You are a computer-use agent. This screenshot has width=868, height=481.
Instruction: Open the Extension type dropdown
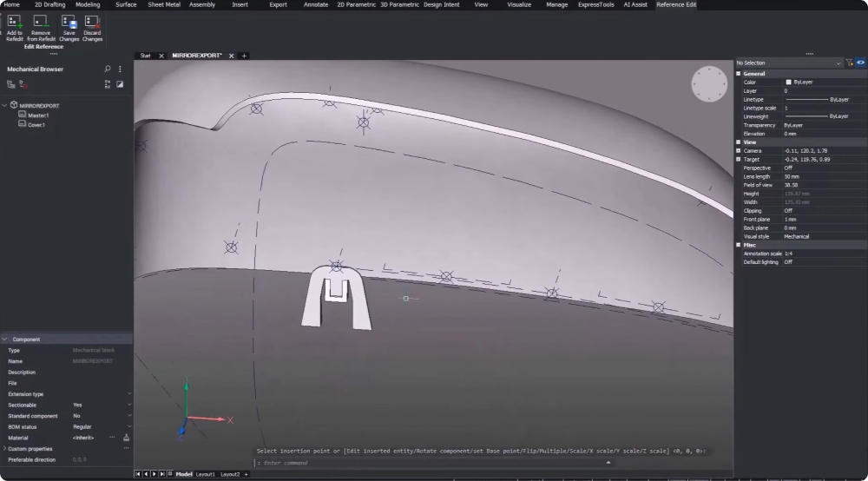[129, 394]
